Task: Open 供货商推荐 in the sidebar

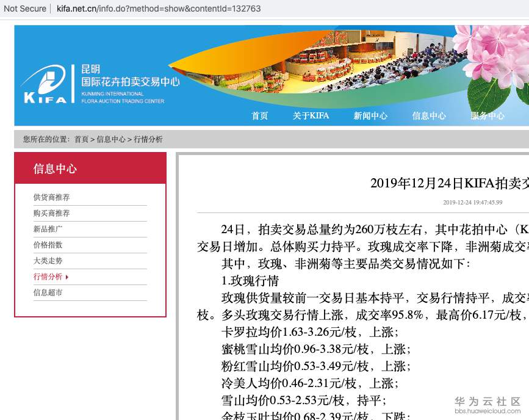Action: pyautogui.click(x=52, y=197)
